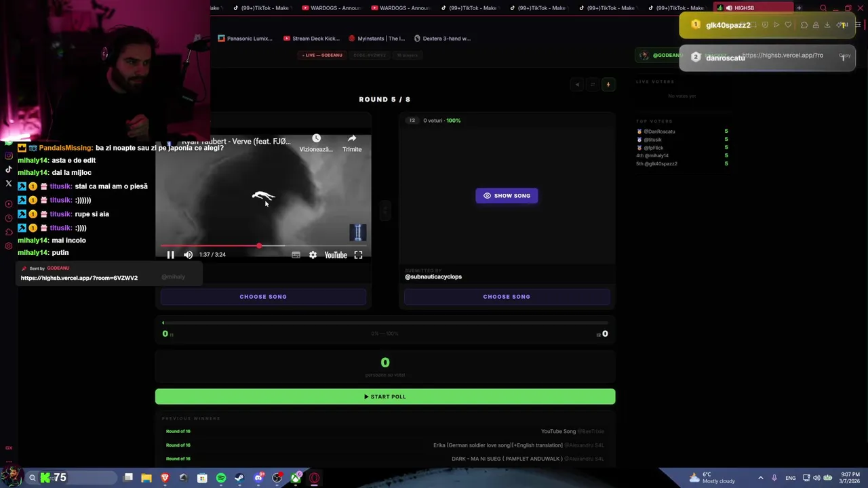Viewport: 868px width, 488px height.
Task: Open Discord from taskbar
Action: pos(258,478)
